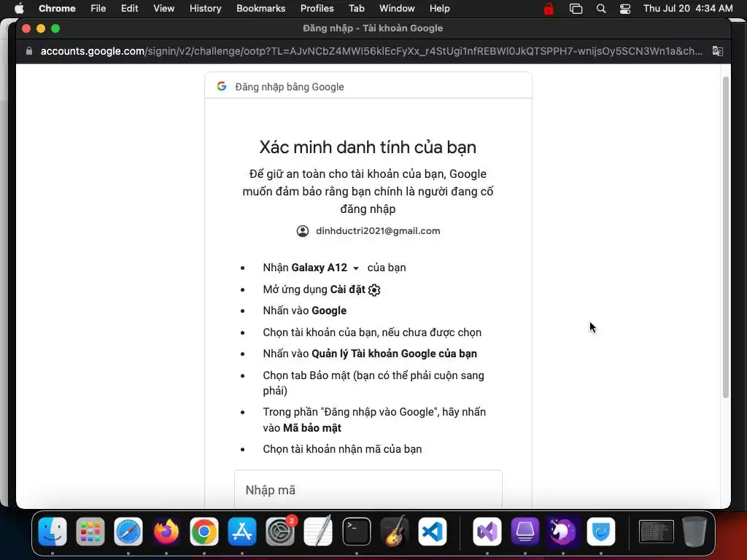Image resolution: width=747 pixels, height=560 pixels.
Task: Open the minimized terminal window thumbnail in Dock
Action: [x=656, y=532]
